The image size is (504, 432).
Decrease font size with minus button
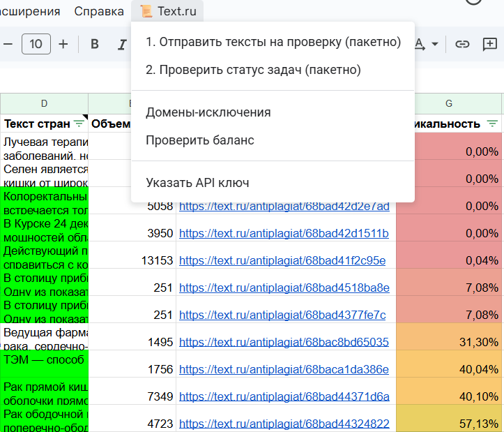[x=8, y=44]
